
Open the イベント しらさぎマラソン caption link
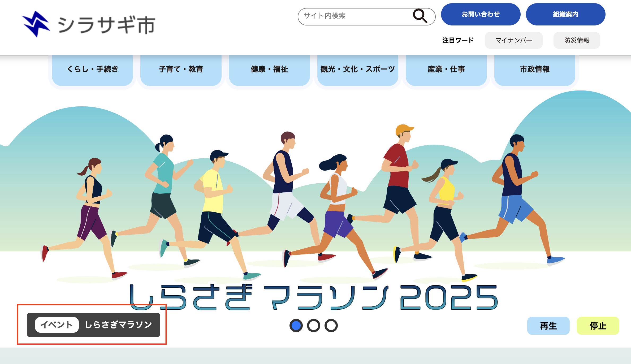tap(93, 325)
